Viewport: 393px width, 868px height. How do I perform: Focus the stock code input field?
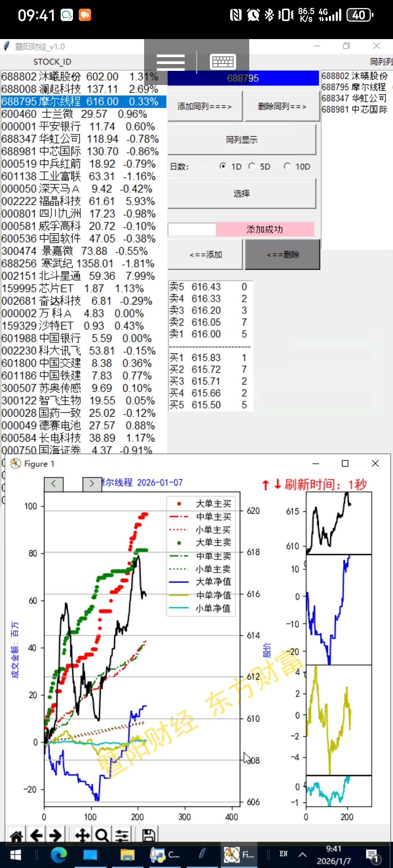[x=192, y=229]
